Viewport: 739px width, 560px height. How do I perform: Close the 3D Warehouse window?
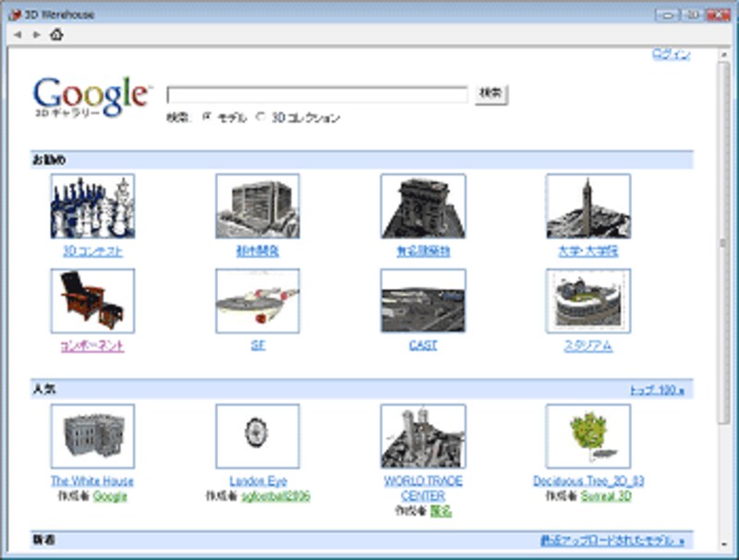point(718,15)
